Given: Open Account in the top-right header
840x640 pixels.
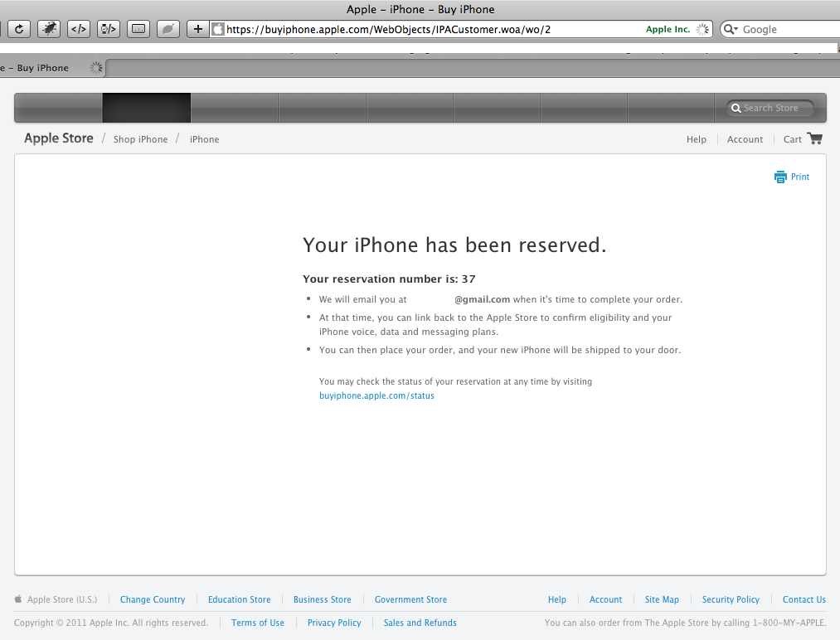Looking at the screenshot, I should pos(745,139).
